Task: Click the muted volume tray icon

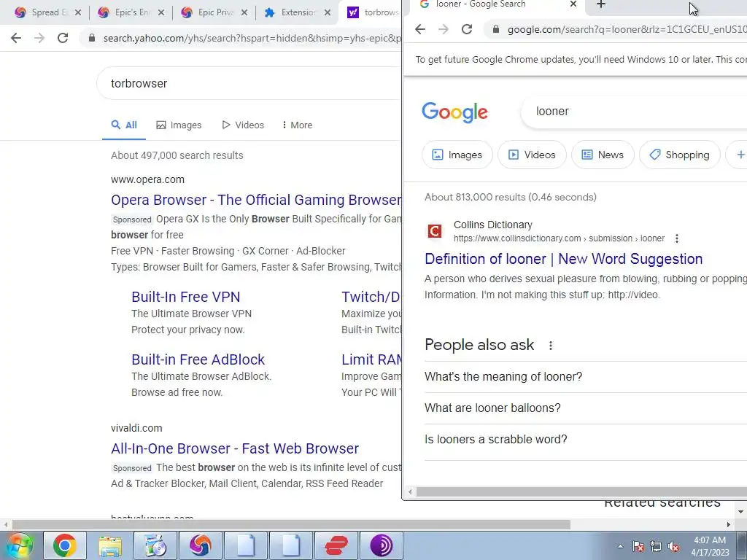Action: (673, 546)
